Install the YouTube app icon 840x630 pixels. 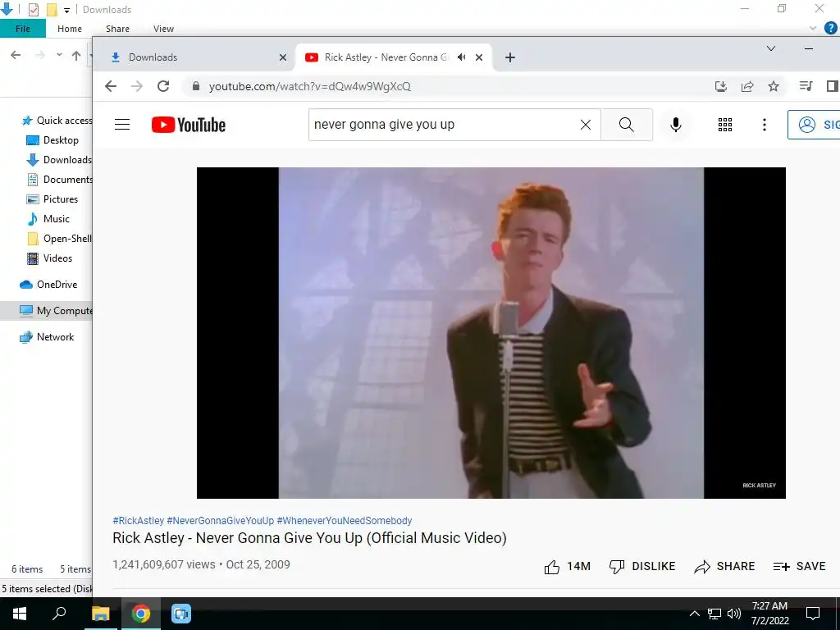point(720,86)
